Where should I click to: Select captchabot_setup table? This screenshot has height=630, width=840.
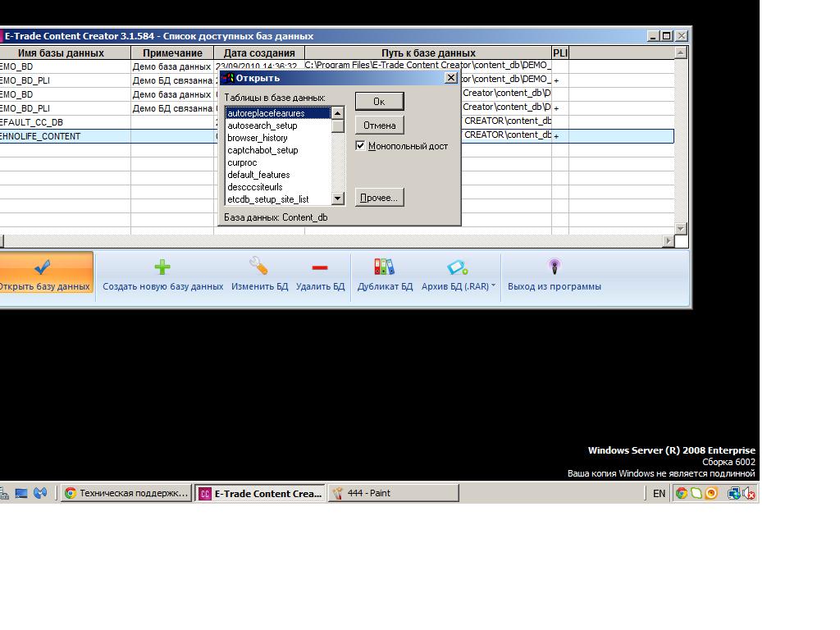point(278,150)
